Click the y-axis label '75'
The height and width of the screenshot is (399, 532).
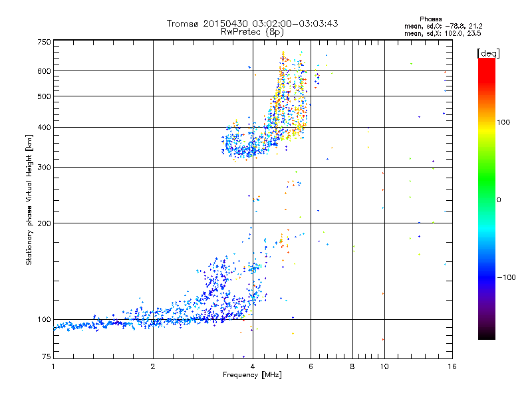[x=47, y=356]
